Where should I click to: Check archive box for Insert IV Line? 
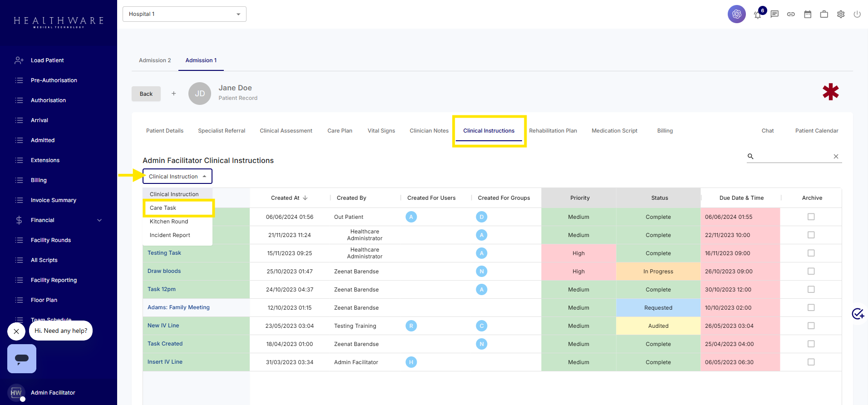coord(811,362)
